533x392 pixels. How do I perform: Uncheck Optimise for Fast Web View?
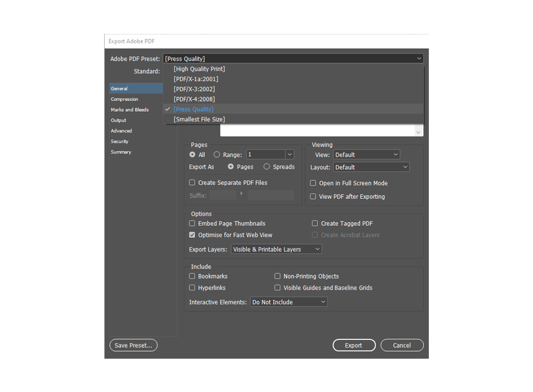[x=192, y=235]
